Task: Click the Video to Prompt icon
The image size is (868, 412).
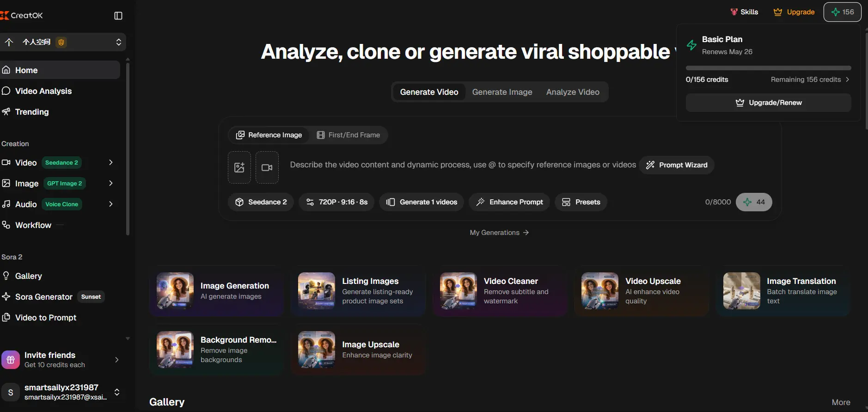Action: (6, 317)
